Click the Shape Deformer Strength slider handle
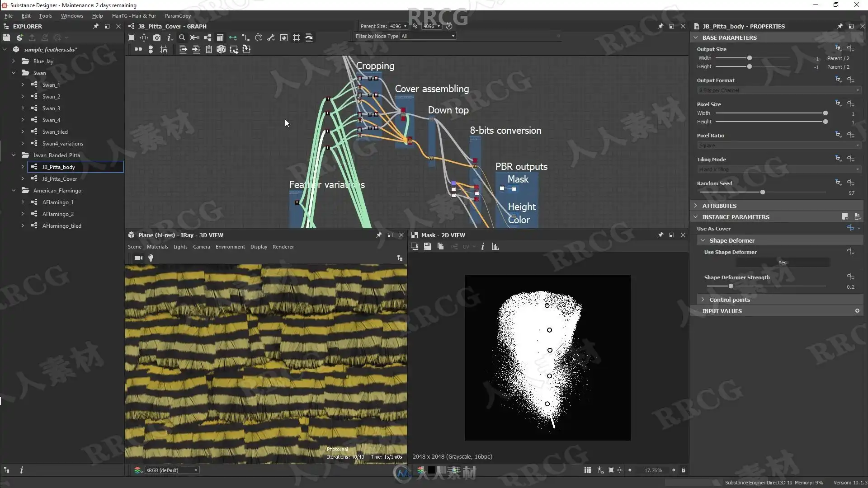Image resolution: width=868 pixels, height=488 pixels. tap(731, 286)
